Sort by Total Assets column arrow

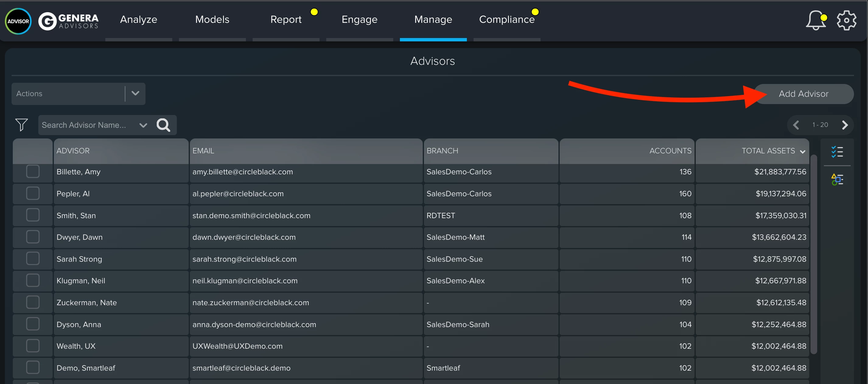(x=802, y=151)
